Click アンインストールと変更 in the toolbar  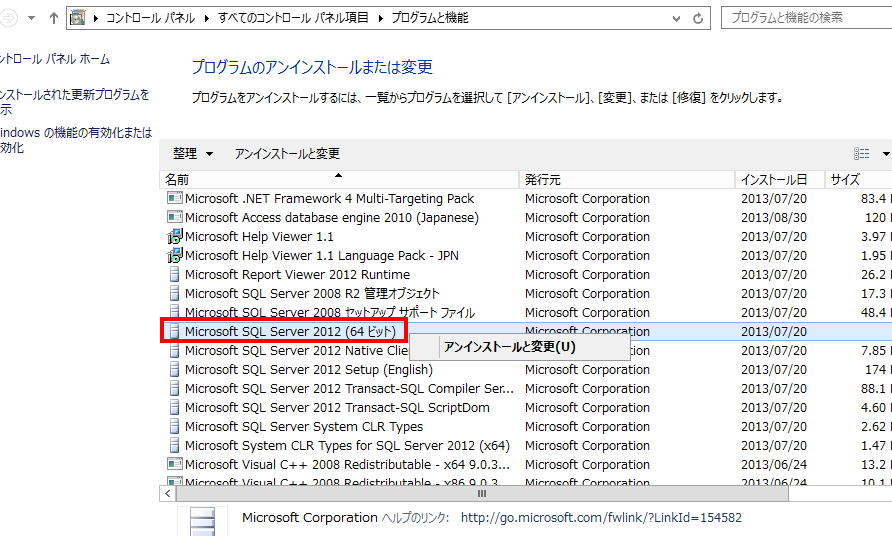click(287, 154)
